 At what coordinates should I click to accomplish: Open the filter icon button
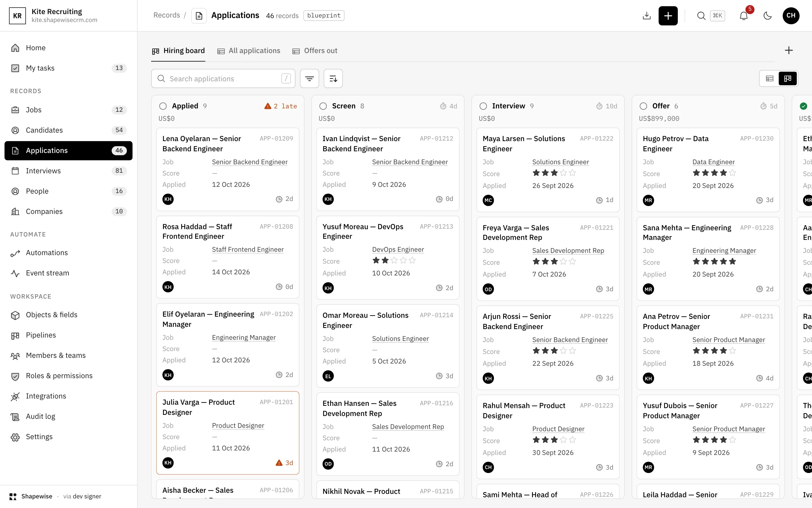pos(309,79)
